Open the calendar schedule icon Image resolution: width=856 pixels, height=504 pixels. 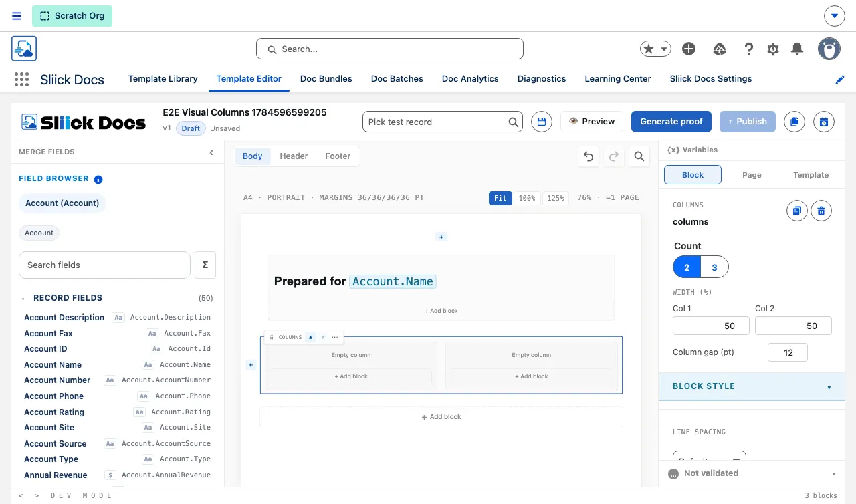tap(824, 122)
